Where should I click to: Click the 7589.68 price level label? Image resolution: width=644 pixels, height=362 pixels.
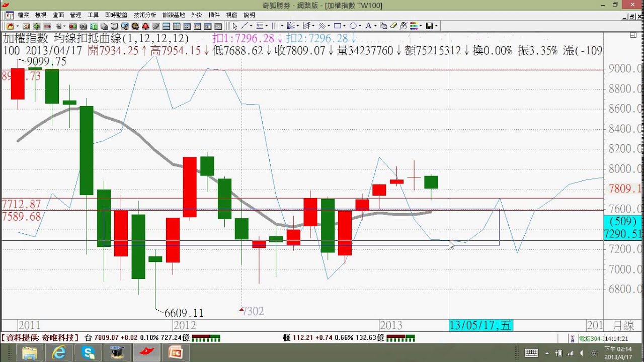pos(21,216)
